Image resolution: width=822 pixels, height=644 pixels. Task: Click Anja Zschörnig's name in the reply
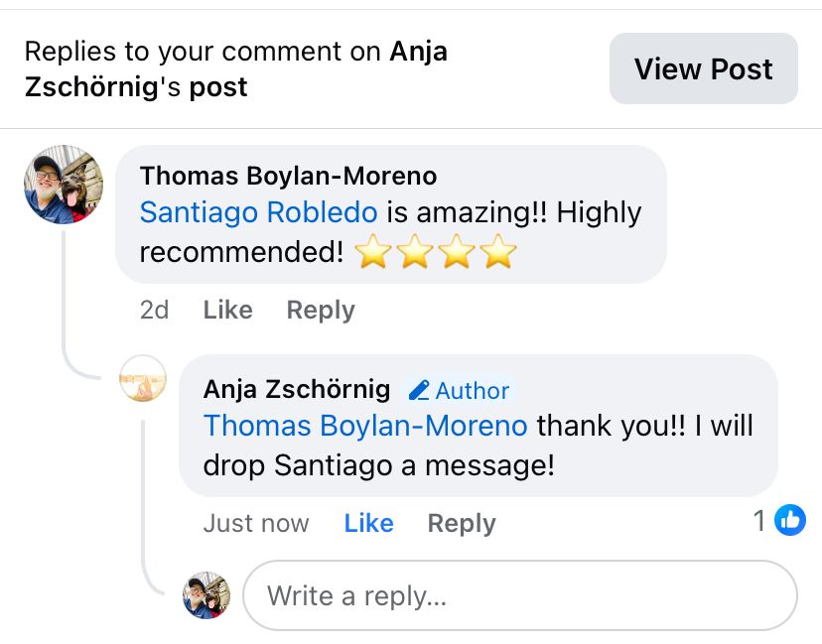[297, 389]
